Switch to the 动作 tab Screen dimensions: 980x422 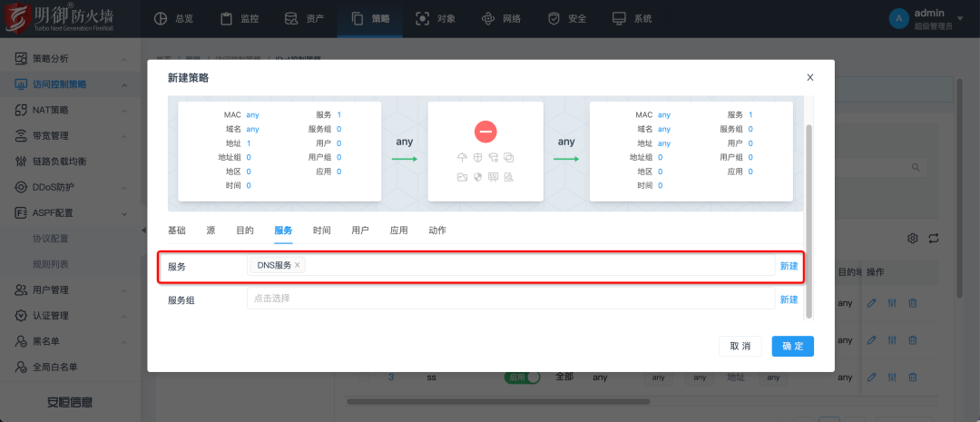(x=437, y=231)
